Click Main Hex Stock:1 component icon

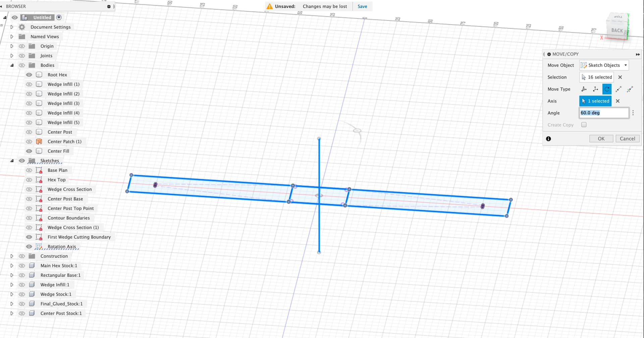point(32,266)
